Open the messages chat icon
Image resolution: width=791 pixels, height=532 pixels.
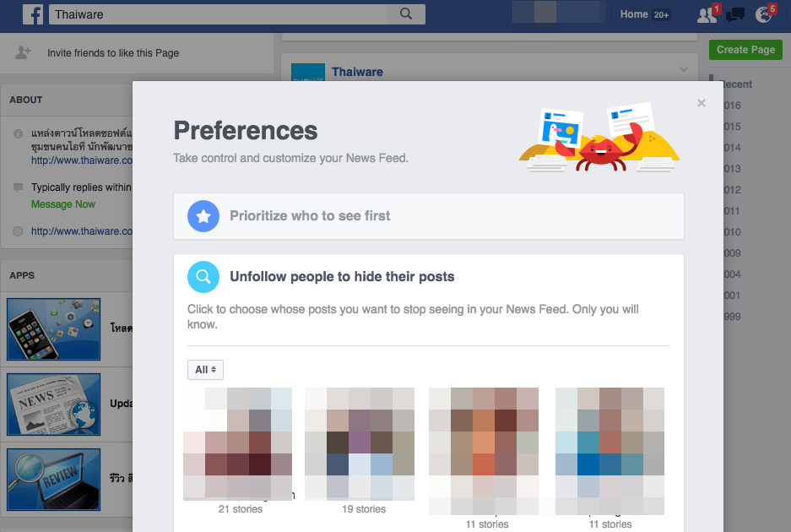pos(735,14)
